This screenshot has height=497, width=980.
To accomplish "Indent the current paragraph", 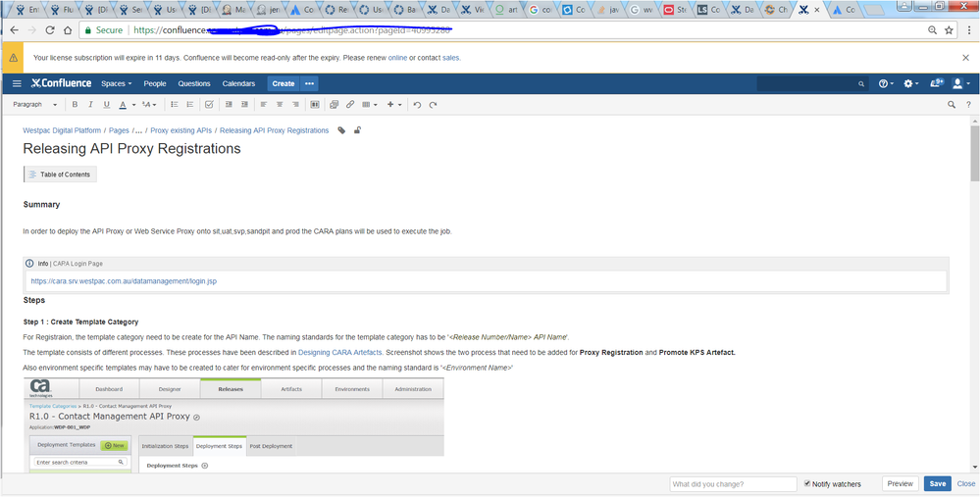I will (244, 105).
